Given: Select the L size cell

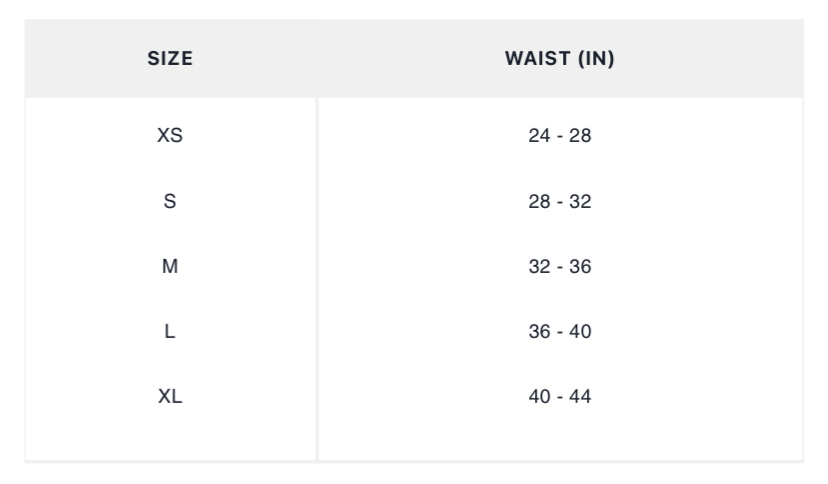Looking at the screenshot, I should click(x=170, y=332).
